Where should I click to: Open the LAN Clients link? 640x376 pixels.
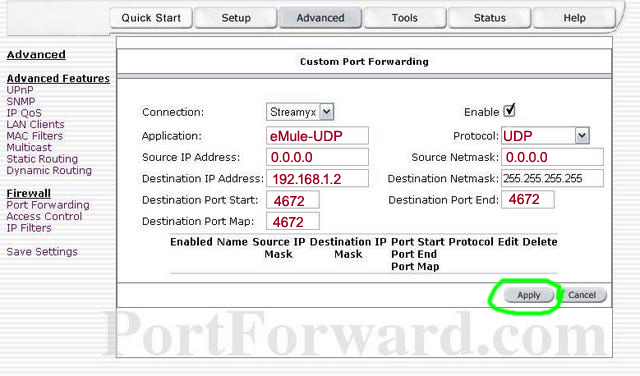36,125
